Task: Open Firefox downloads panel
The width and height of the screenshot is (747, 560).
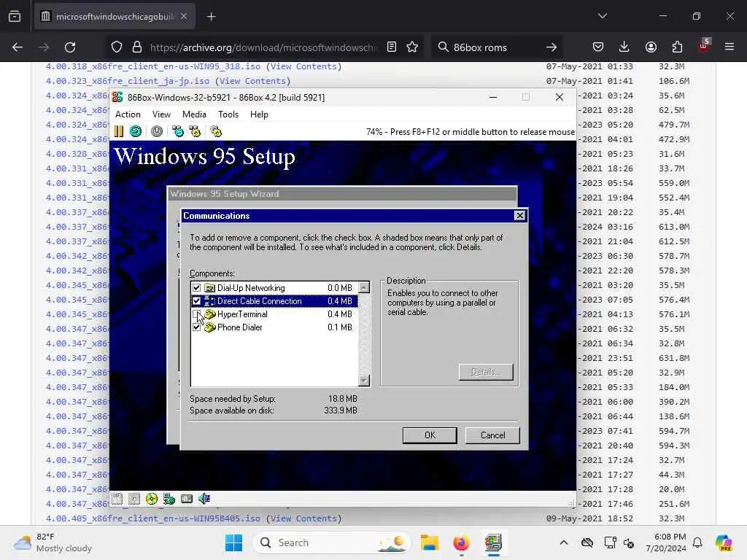Action: (624, 47)
